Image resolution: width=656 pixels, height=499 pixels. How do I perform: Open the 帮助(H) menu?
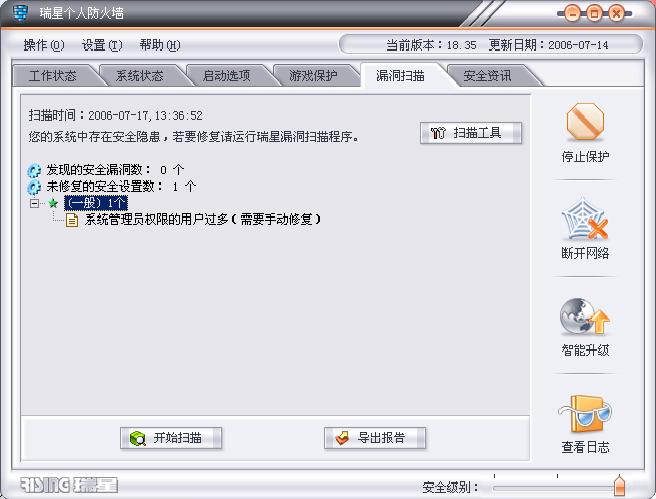click(x=160, y=45)
